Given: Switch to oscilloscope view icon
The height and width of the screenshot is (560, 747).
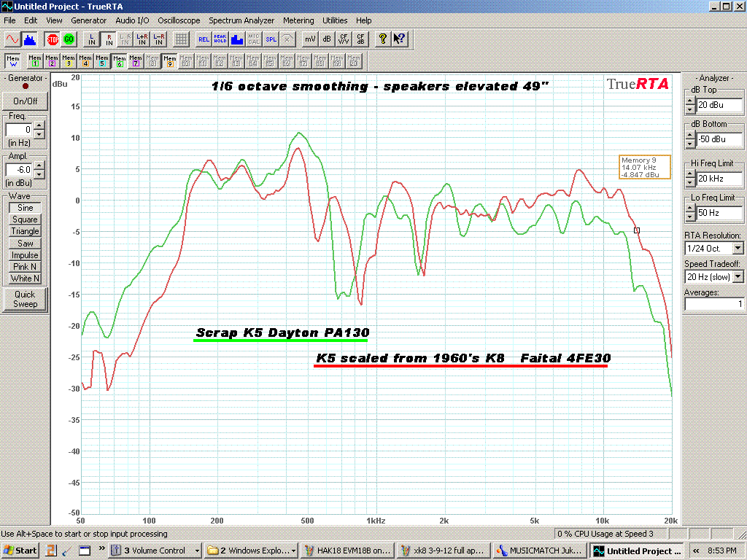Looking at the screenshot, I should pyautogui.click(x=12, y=39).
